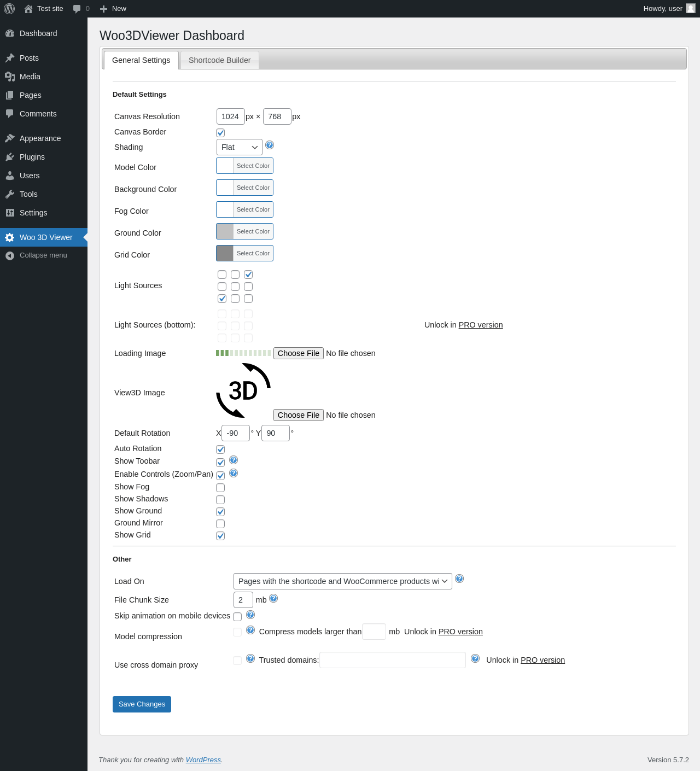Click Choose File for Loading Image
Image resolution: width=700 pixels, height=771 pixels.
[x=299, y=353]
